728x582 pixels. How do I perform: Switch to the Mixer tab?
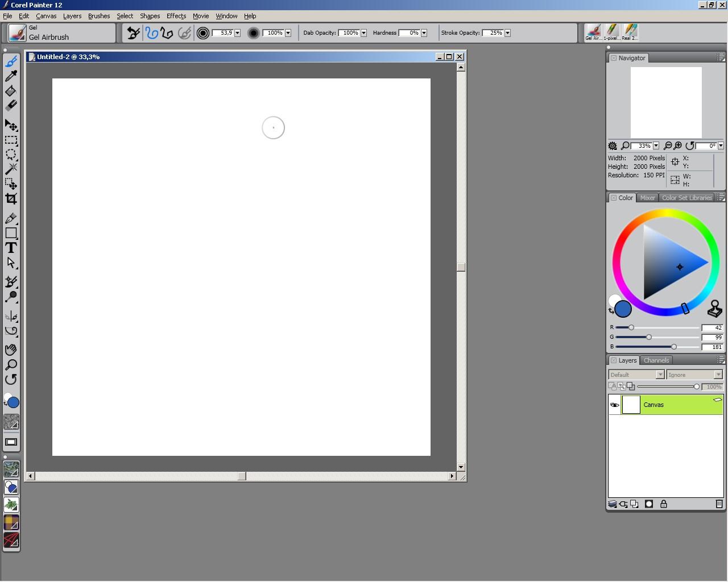(647, 198)
